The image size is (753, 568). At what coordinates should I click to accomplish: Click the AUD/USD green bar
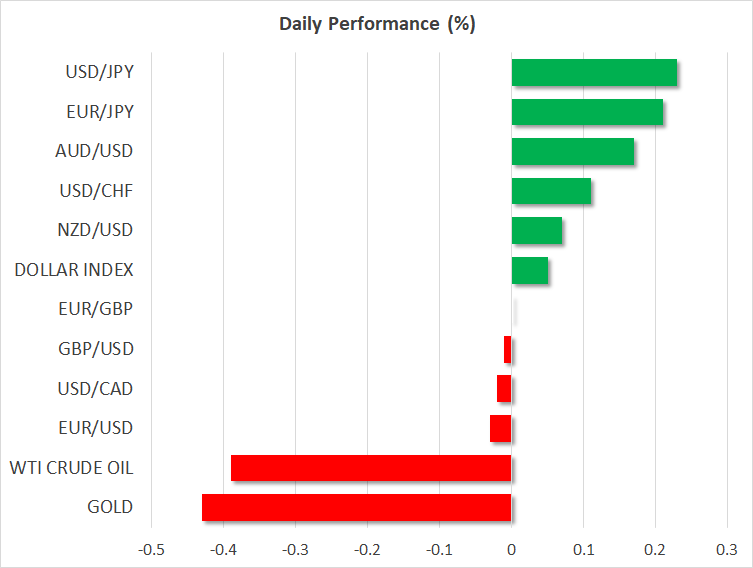(x=573, y=152)
